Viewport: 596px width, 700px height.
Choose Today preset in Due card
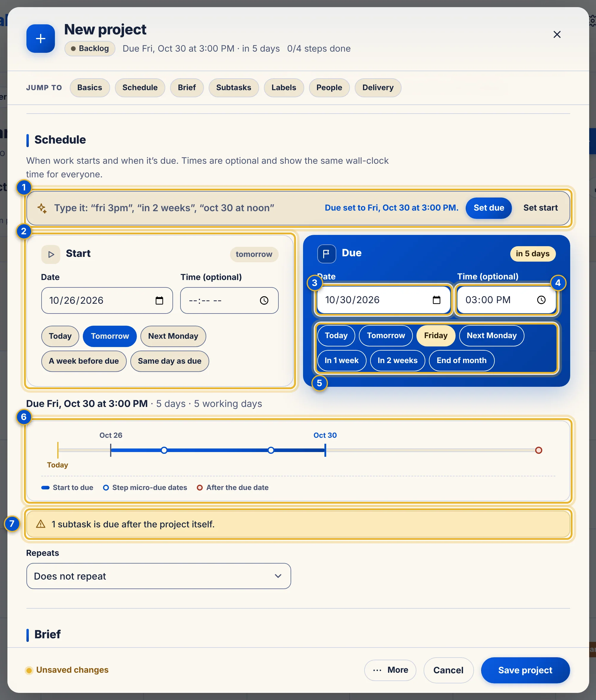click(x=336, y=336)
